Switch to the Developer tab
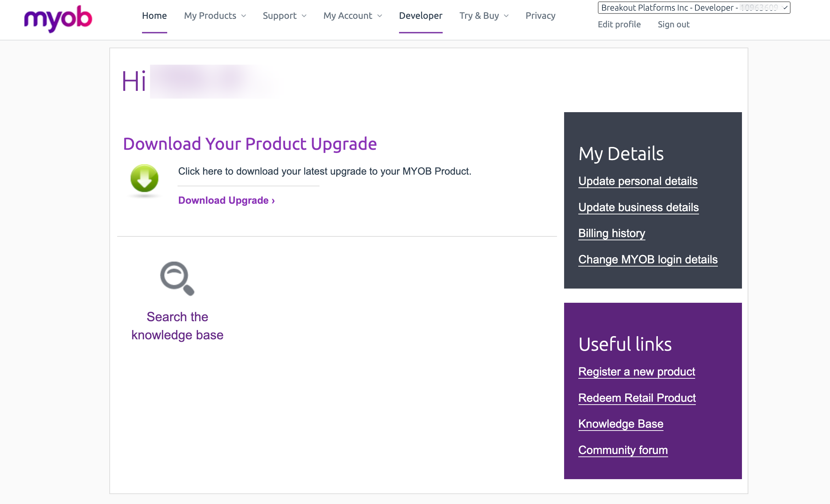Screen dimensions: 830x504 click(421, 16)
